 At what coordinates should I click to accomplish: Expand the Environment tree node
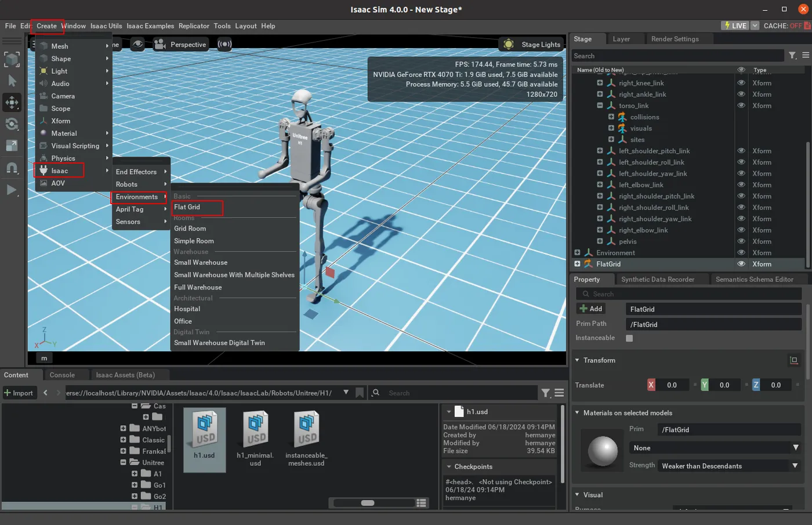(577, 252)
